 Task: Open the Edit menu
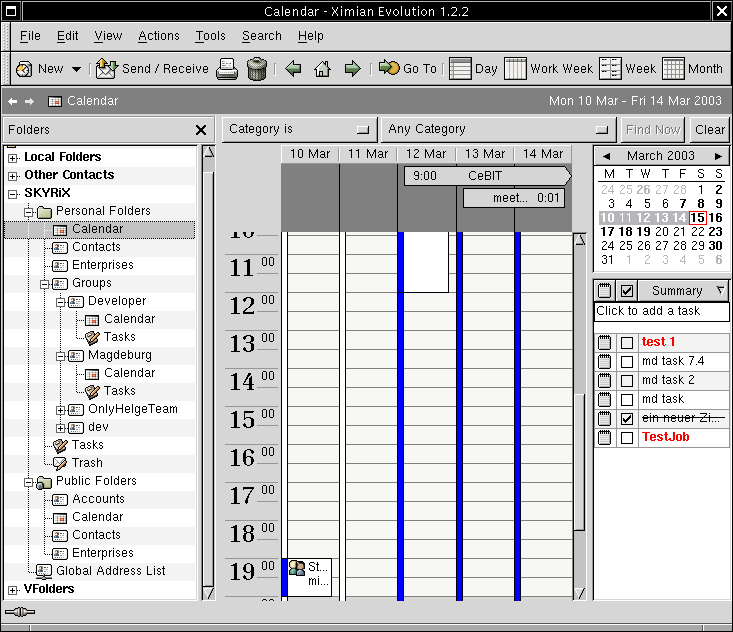click(67, 36)
